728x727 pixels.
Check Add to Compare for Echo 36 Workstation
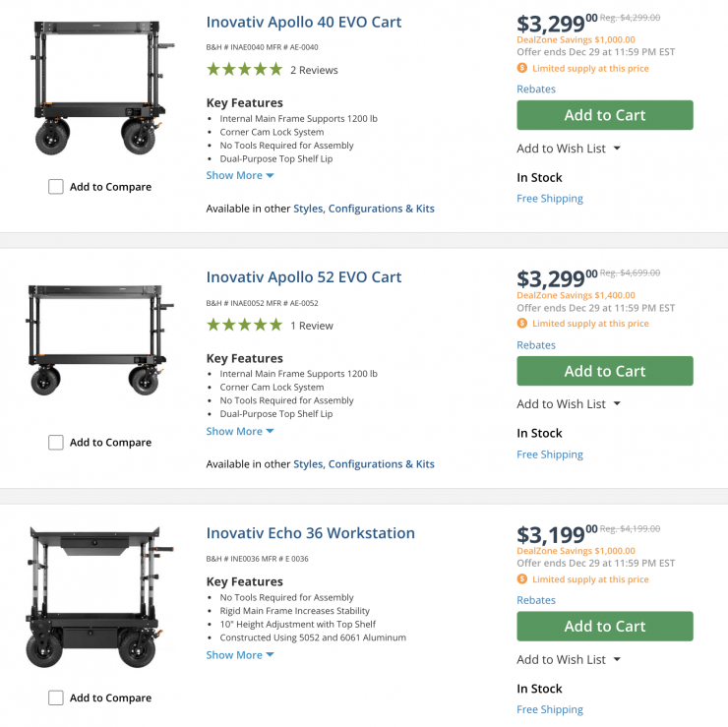[56, 697]
